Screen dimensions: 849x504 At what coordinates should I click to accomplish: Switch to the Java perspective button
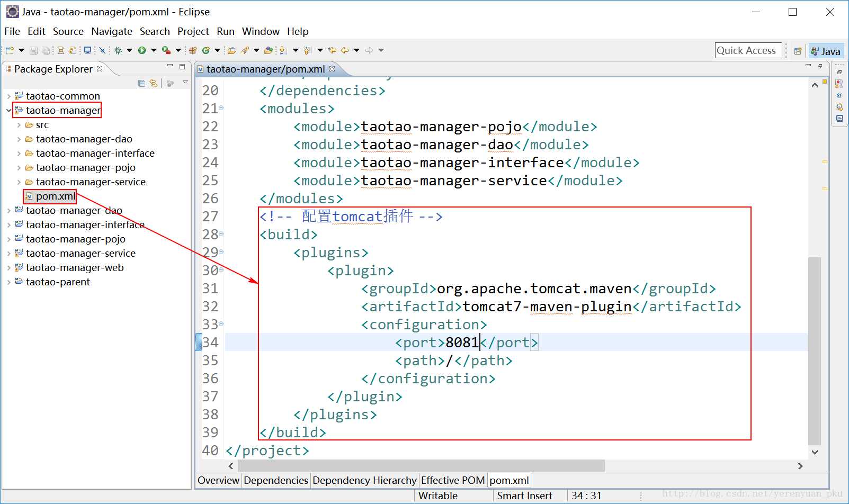coord(826,51)
